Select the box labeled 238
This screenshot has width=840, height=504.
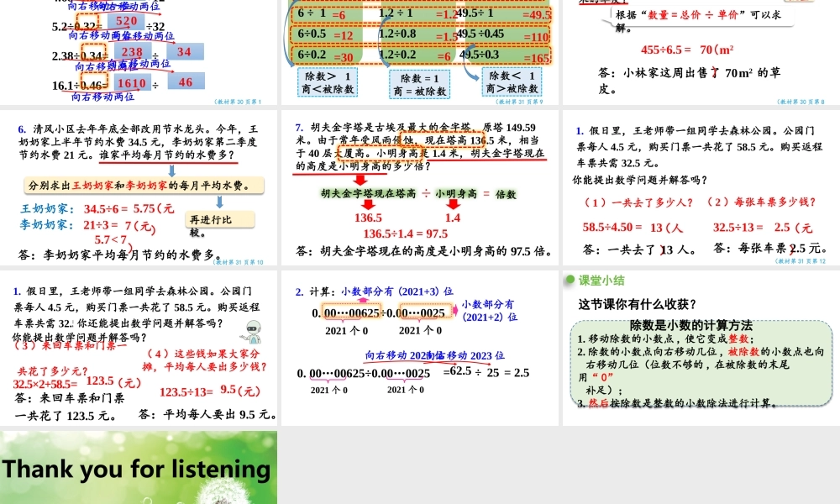[x=133, y=52]
